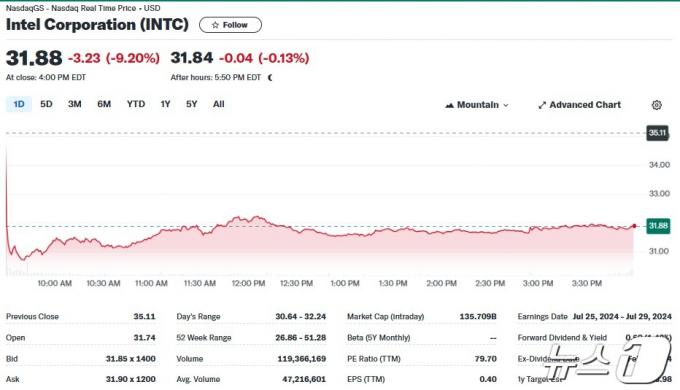Click the 52 Week Range value 26.86 - 51.28
The image size is (680, 390).
301,338
